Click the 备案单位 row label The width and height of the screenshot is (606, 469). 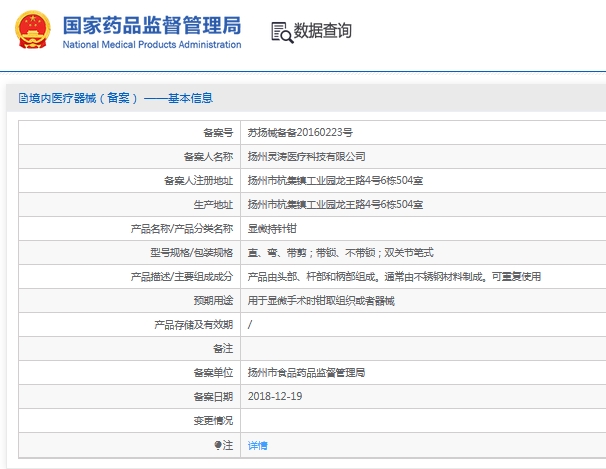click(x=213, y=372)
